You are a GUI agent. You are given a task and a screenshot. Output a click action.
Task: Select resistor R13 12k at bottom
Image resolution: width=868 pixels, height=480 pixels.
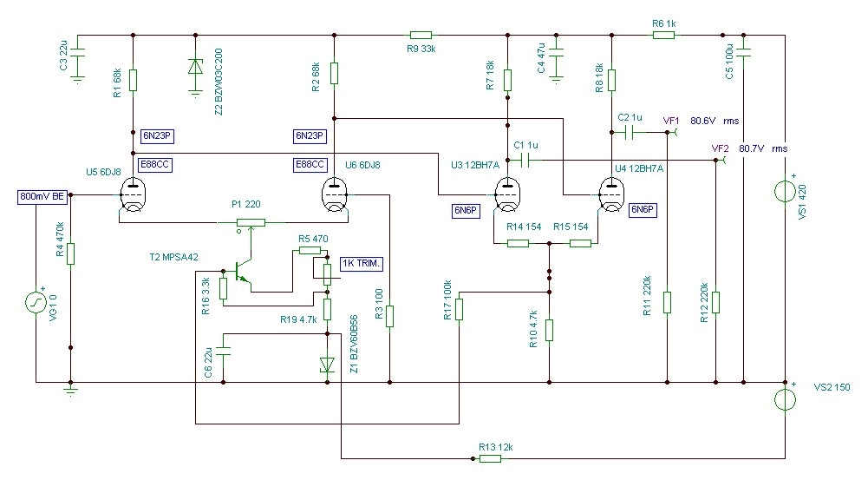click(x=491, y=458)
